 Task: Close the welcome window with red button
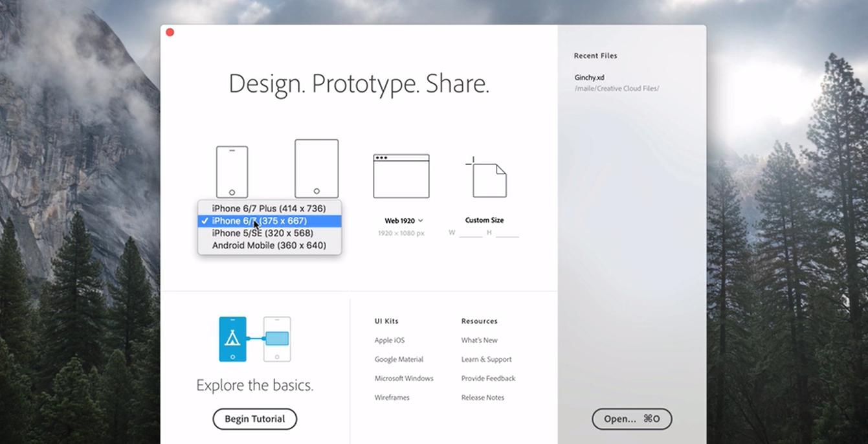tap(170, 32)
